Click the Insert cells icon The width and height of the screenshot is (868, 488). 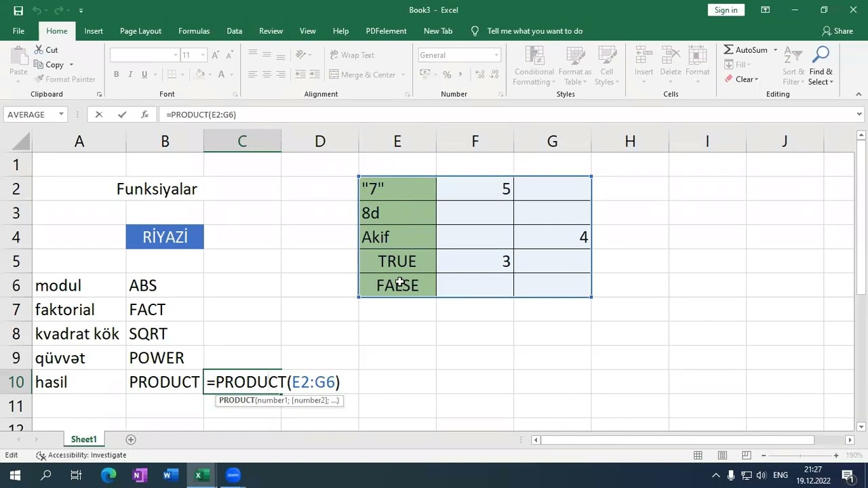click(x=644, y=57)
